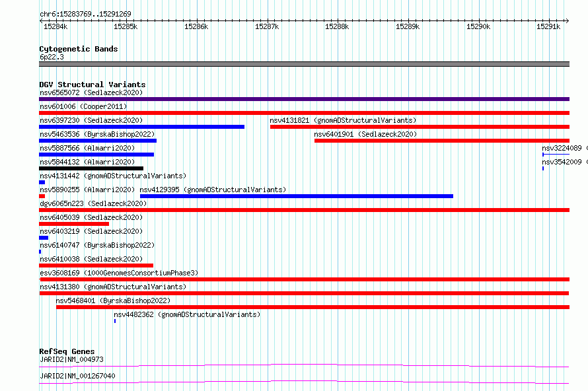
Task: Click the red nsv6401901 variant bar
Action: [x=442, y=141]
